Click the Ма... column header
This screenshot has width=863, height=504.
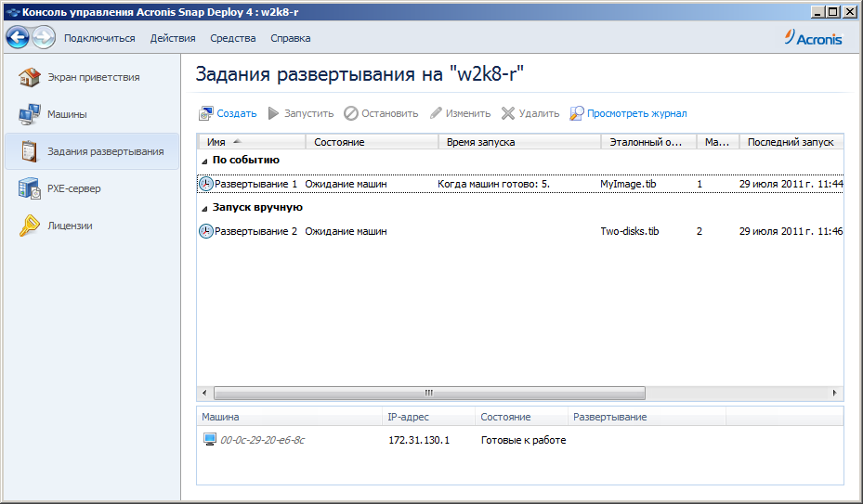(x=718, y=142)
